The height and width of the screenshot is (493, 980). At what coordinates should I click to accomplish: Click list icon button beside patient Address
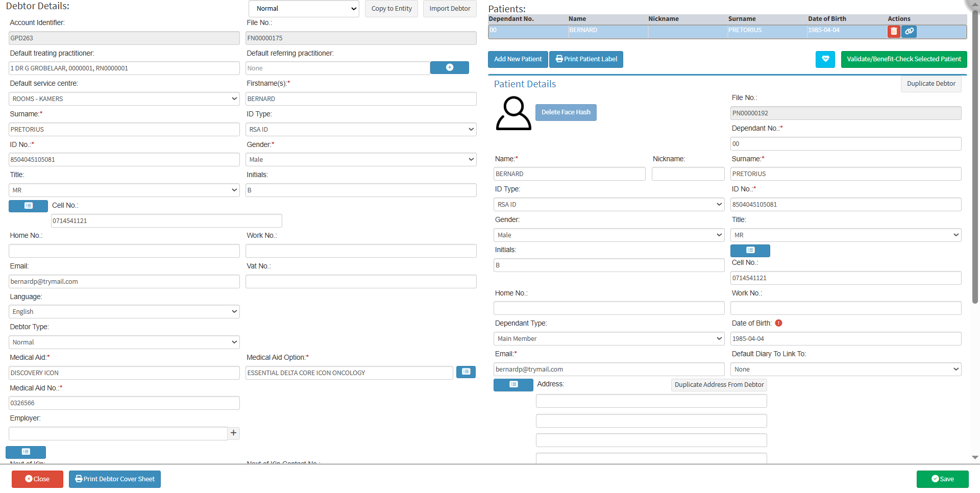(x=513, y=385)
